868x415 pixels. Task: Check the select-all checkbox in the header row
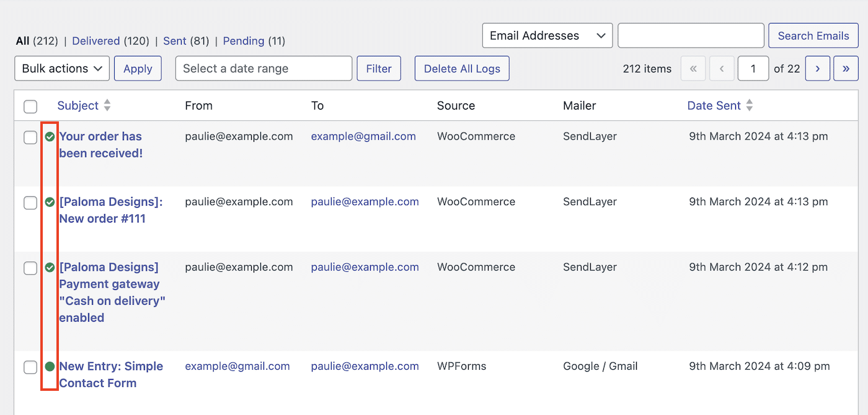click(x=30, y=107)
